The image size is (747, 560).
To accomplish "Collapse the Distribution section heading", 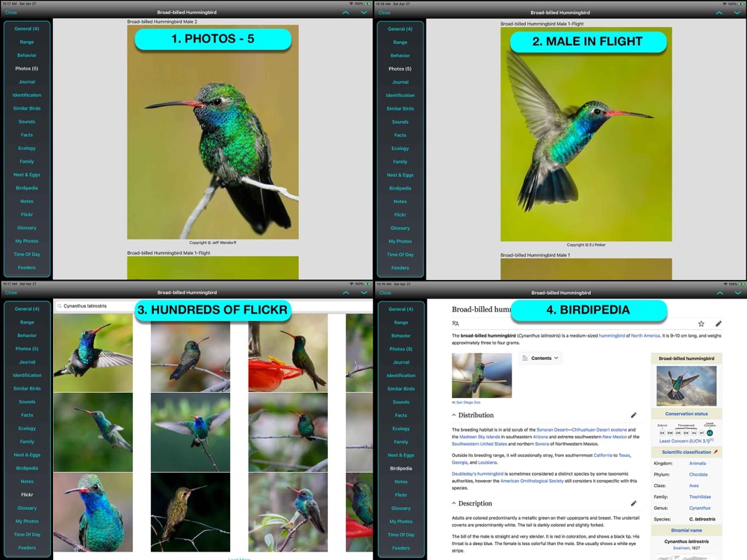I will 473,415.
